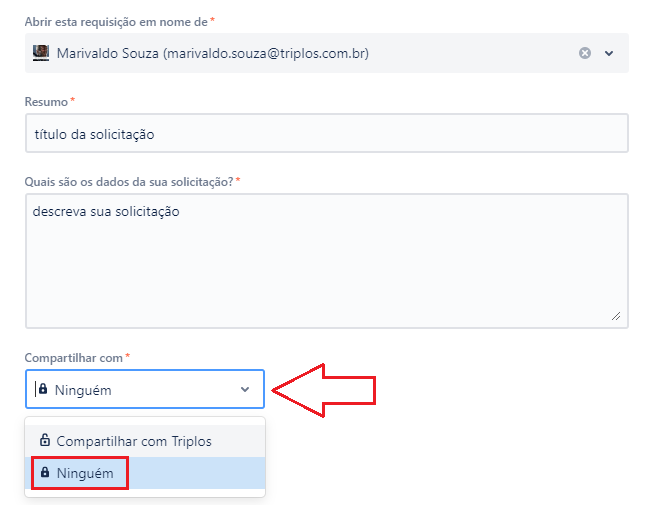Screen dimensions: 662x505
Task: Click the marivaldo.souza@triplos.com.br requester text
Action: [x=266, y=53]
